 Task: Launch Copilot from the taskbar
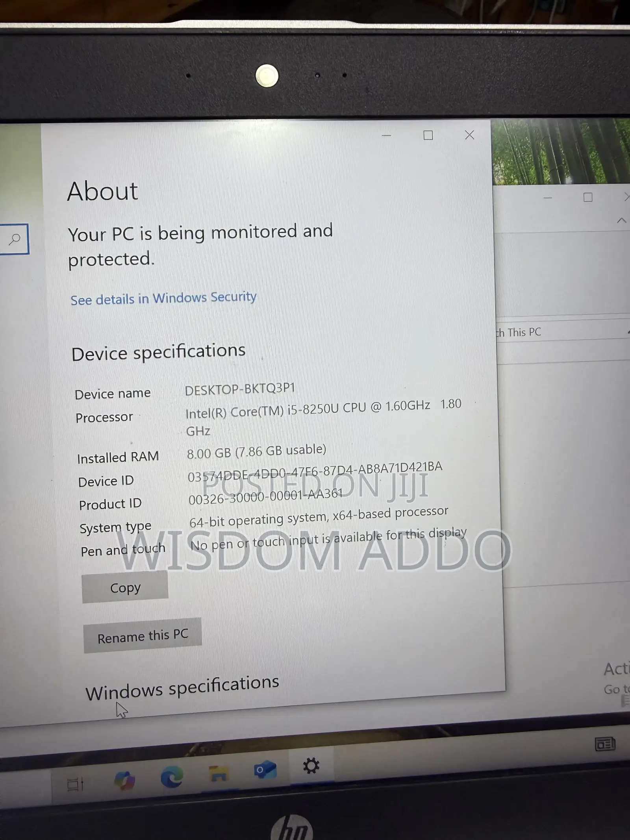tap(124, 781)
